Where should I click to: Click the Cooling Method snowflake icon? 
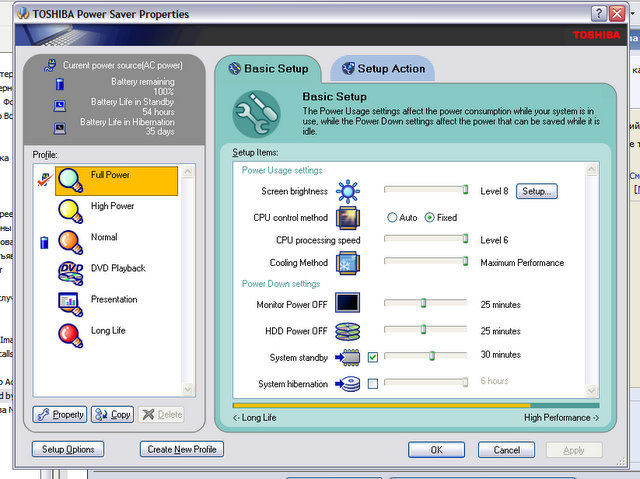[x=348, y=263]
